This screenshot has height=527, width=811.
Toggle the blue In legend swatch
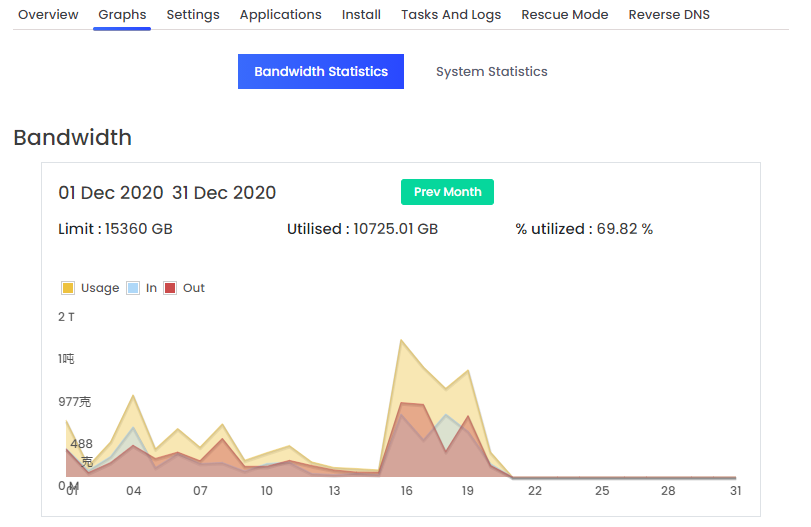click(133, 288)
